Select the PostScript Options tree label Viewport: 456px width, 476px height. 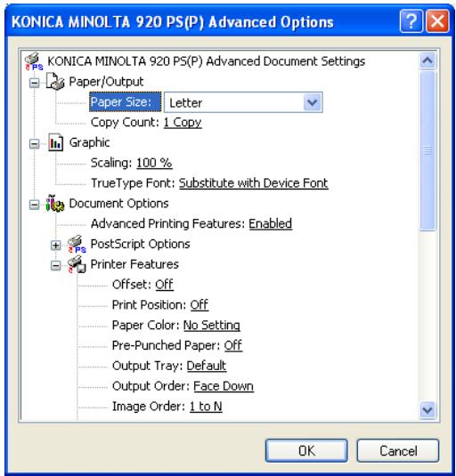pos(140,244)
